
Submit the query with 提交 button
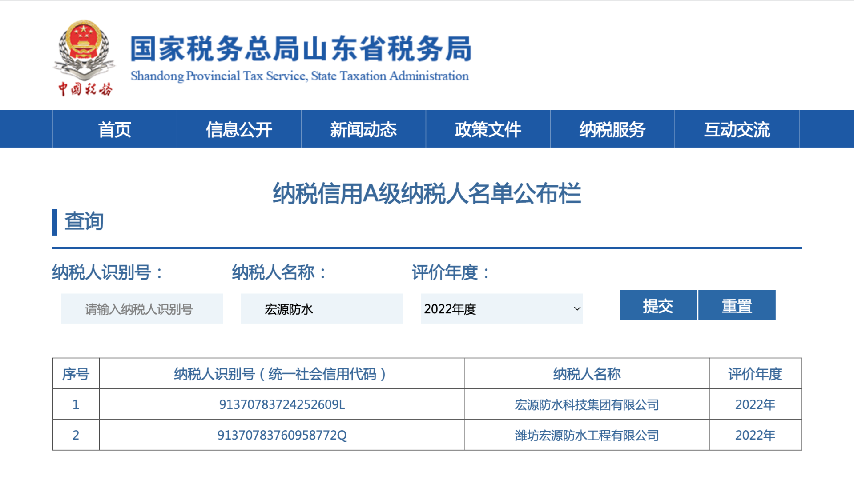coord(658,305)
